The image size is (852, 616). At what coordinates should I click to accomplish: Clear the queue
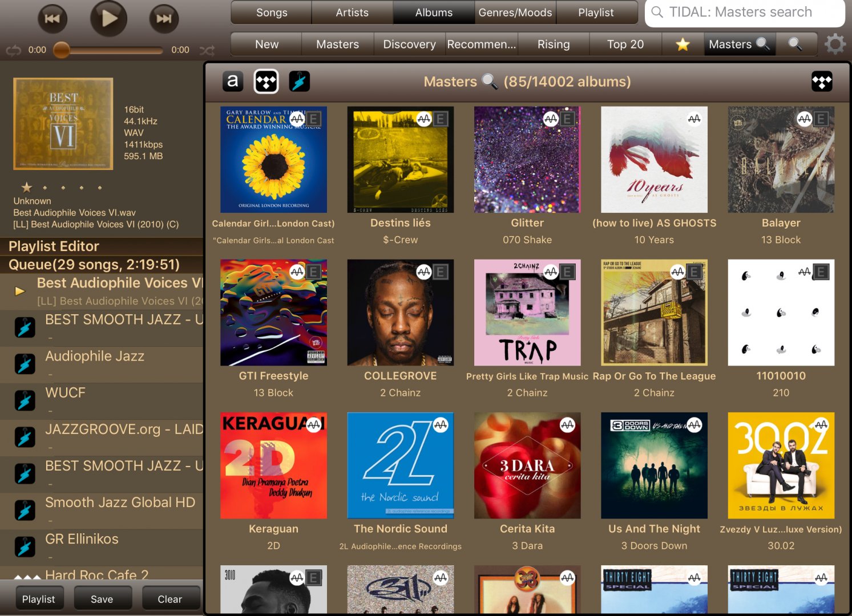(170, 599)
